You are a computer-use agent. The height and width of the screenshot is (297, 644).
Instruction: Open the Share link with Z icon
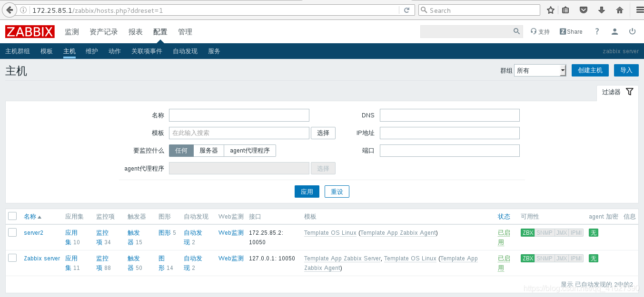pos(571,32)
